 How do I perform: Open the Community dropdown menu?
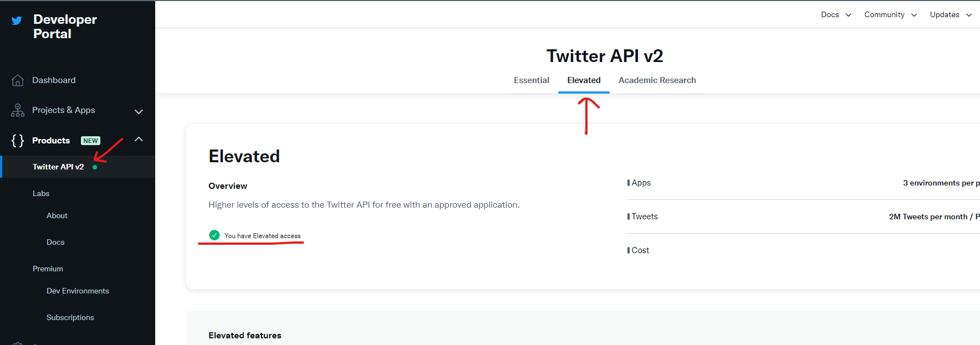(x=890, y=14)
